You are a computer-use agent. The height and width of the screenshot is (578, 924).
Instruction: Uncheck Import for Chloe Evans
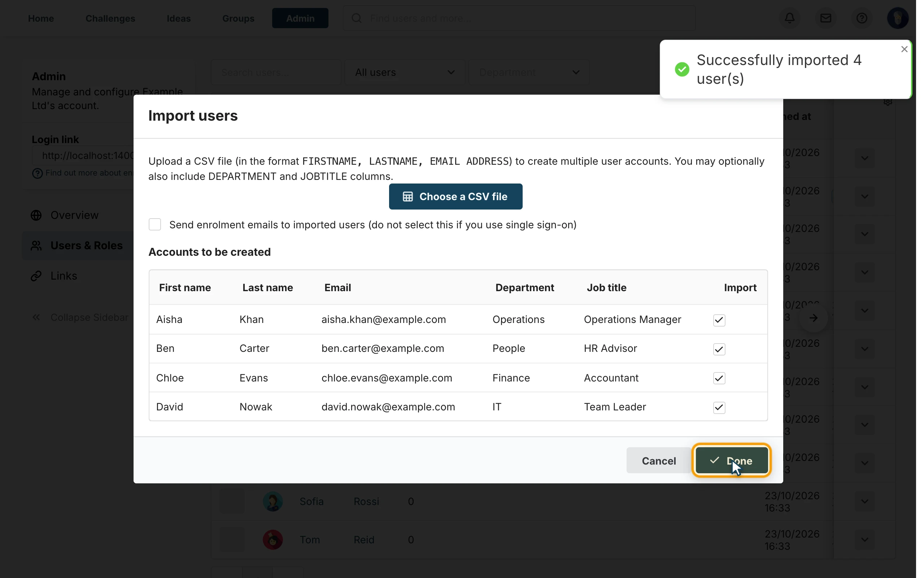tap(719, 378)
